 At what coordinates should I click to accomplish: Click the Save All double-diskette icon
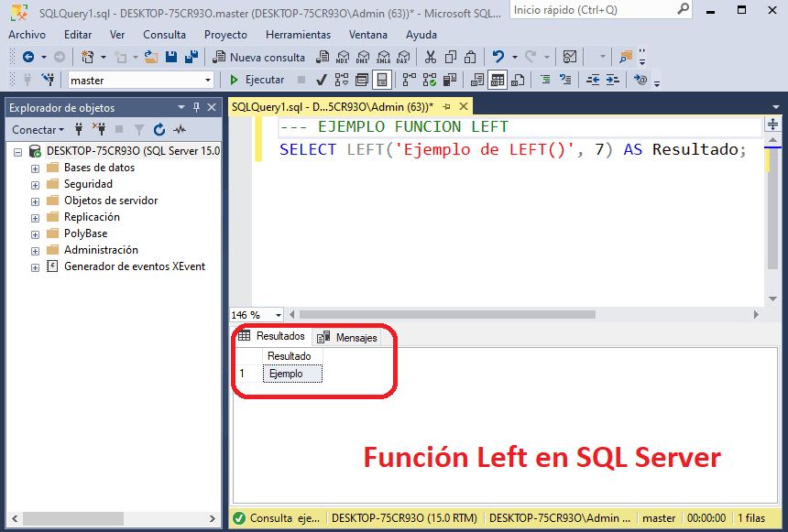(x=192, y=57)
